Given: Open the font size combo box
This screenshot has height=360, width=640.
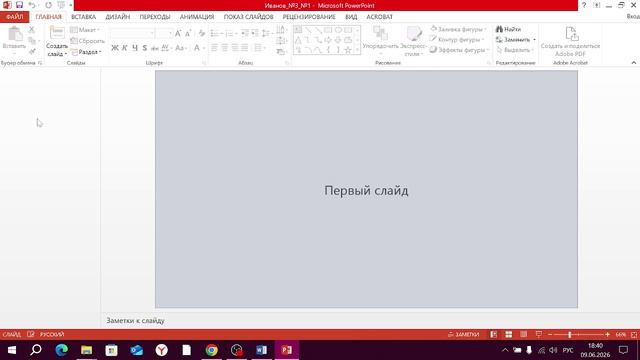Looking at the screenshot, I should pos(164,33).
